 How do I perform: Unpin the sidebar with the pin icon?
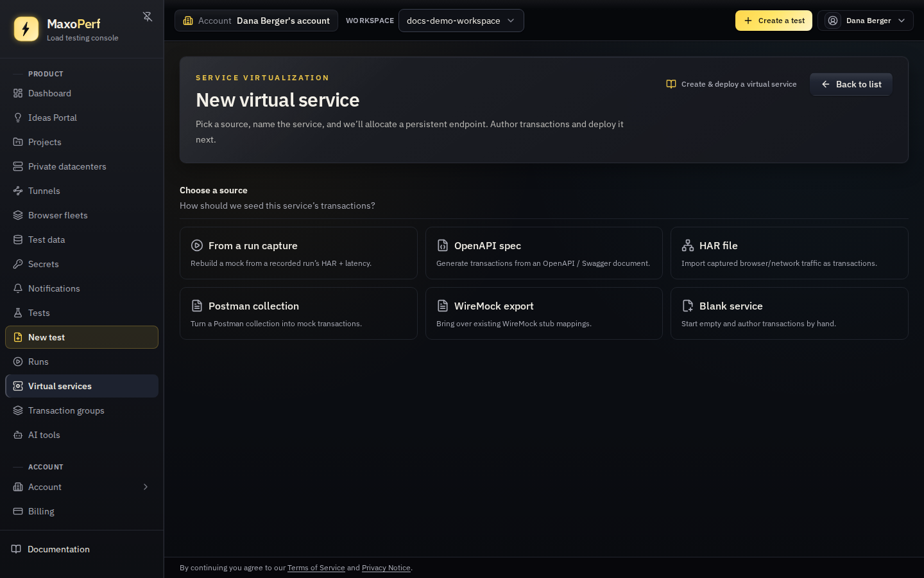[x=148, y=17]
